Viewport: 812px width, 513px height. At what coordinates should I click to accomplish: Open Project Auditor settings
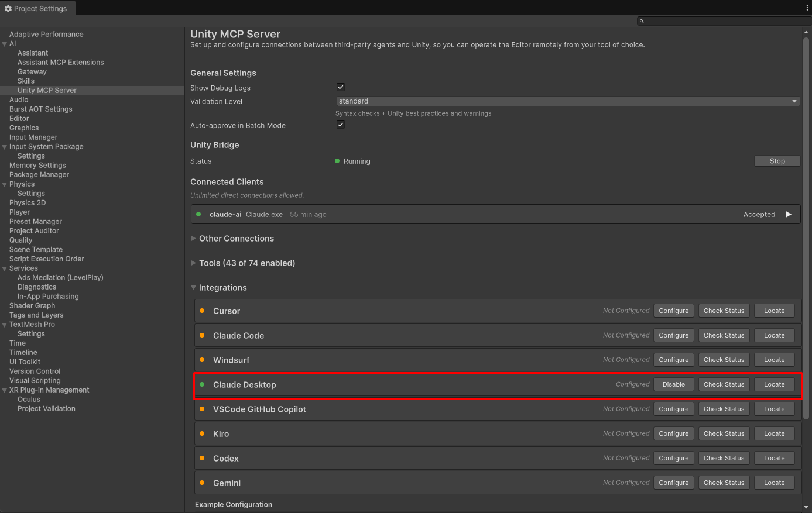(x=34, y=231)
